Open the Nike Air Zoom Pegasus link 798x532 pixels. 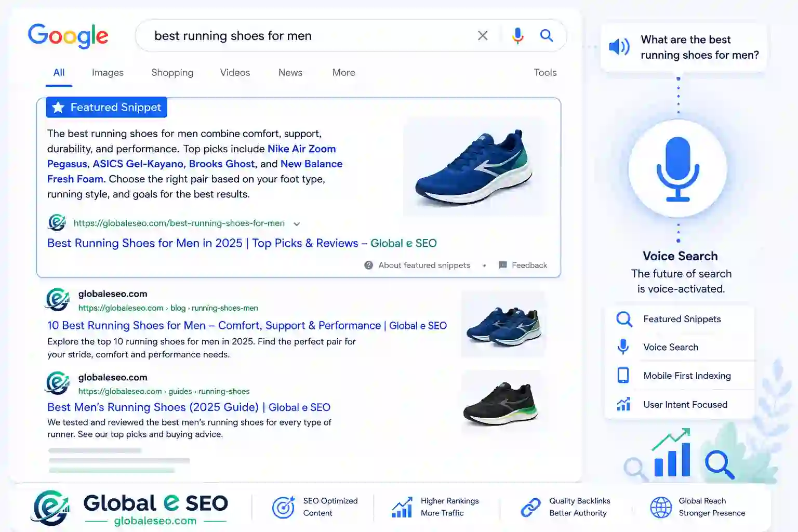point(301,149)
